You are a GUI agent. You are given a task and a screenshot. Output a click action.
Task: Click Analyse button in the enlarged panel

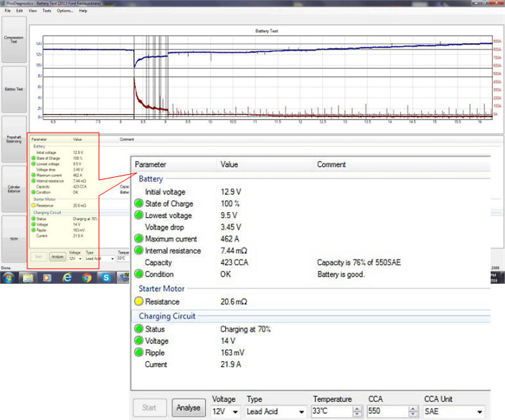pos(189,408)
